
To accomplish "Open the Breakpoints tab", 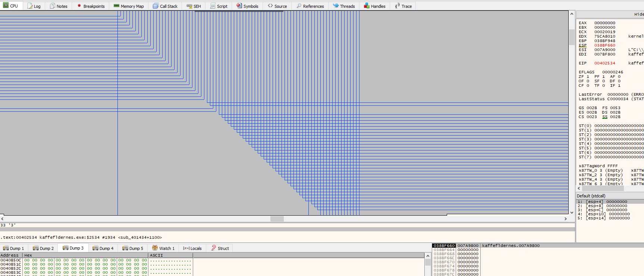I will pos(91,6).
